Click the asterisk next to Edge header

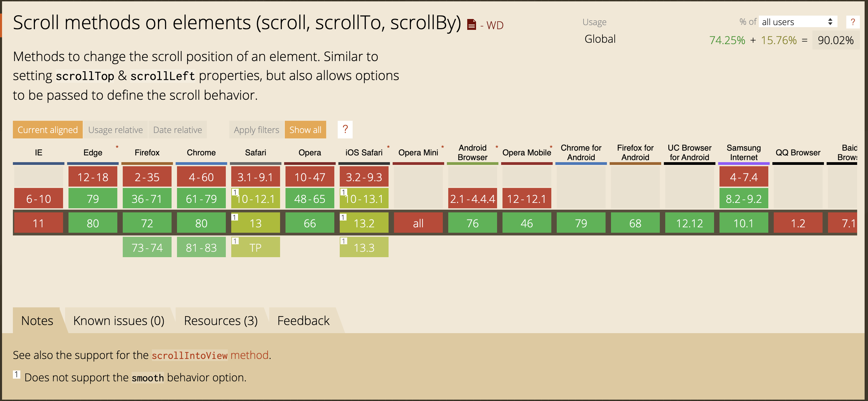(x=117, y=147)
